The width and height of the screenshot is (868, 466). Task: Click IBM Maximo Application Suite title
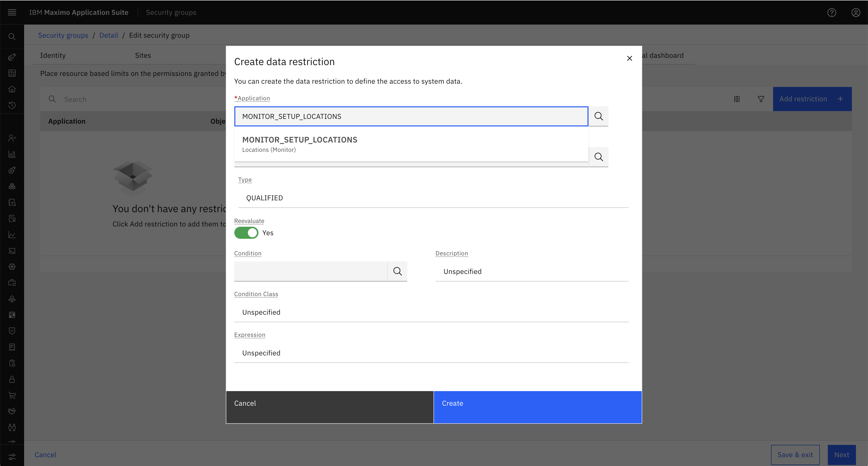click(x=79, y=13)
